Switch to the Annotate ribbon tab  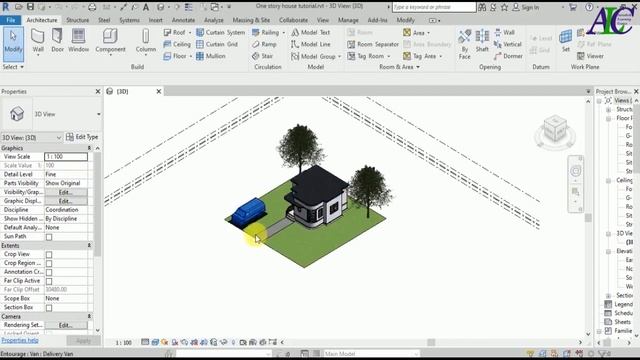click(183, 20)
